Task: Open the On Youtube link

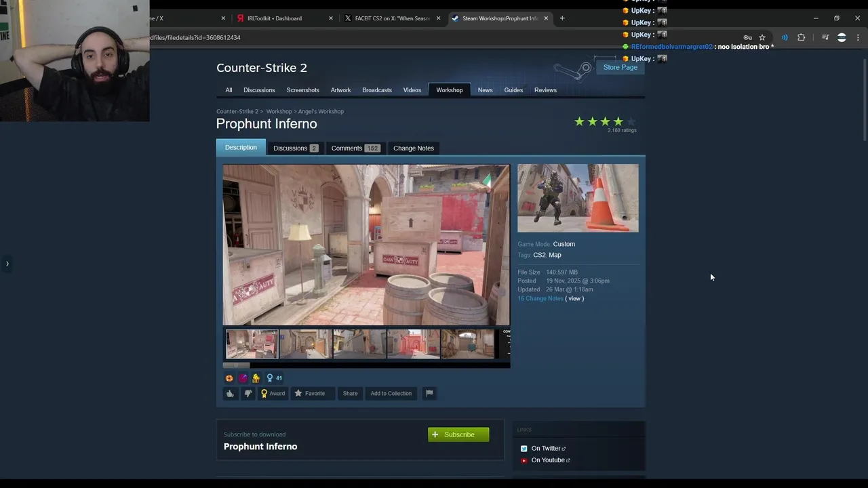Action: click(x=551, y=460)
